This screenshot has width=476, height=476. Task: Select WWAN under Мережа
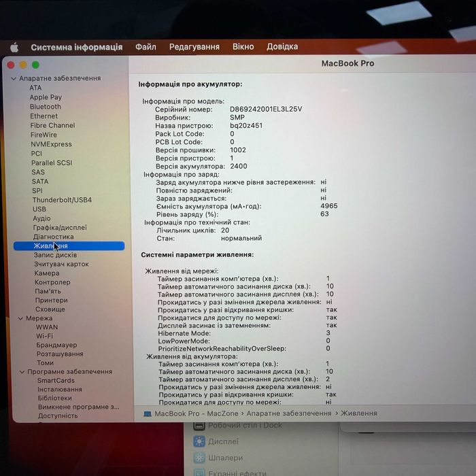[47, 327]
